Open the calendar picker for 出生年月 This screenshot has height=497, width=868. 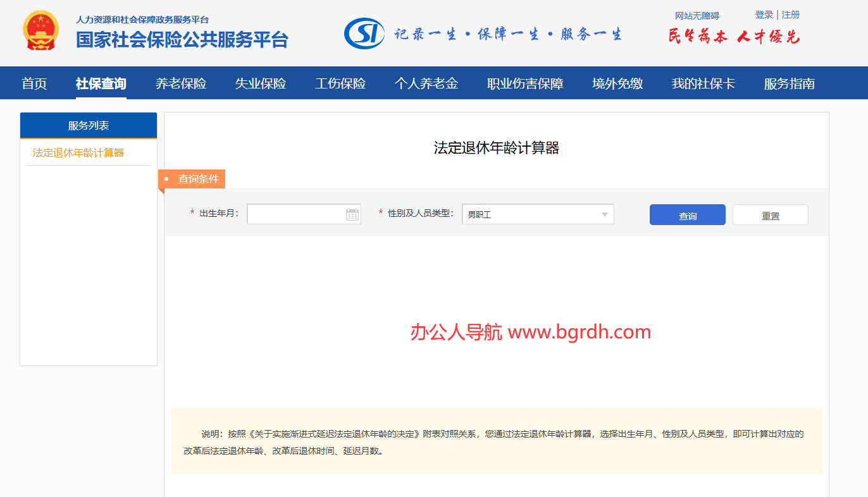tap(353, 214)
